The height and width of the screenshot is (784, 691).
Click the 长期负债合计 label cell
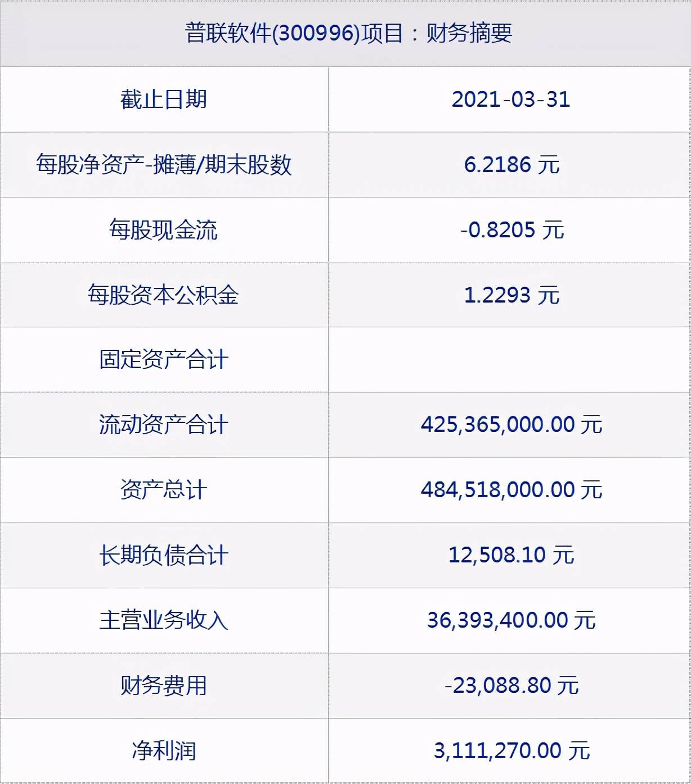(164, 555)
